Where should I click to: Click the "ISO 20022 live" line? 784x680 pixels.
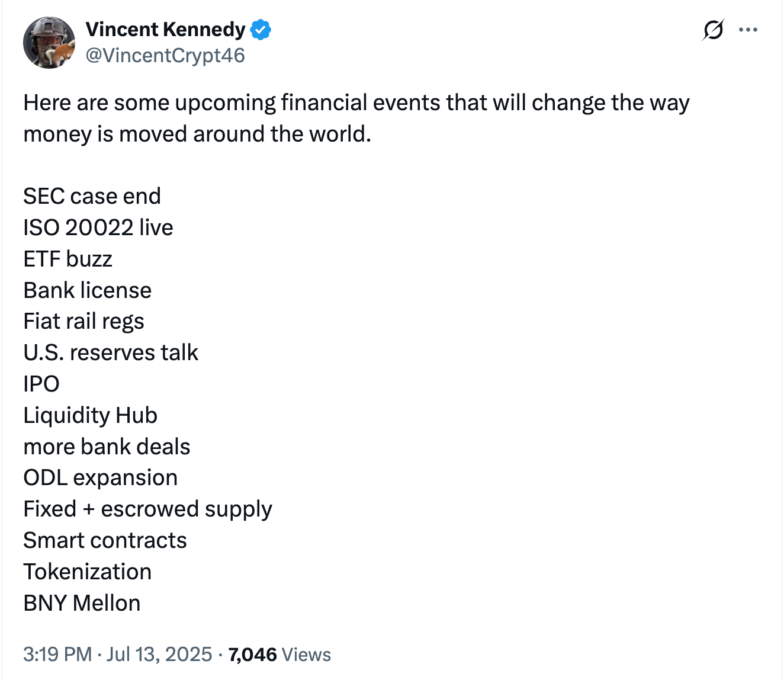click(x=98, y=227)
